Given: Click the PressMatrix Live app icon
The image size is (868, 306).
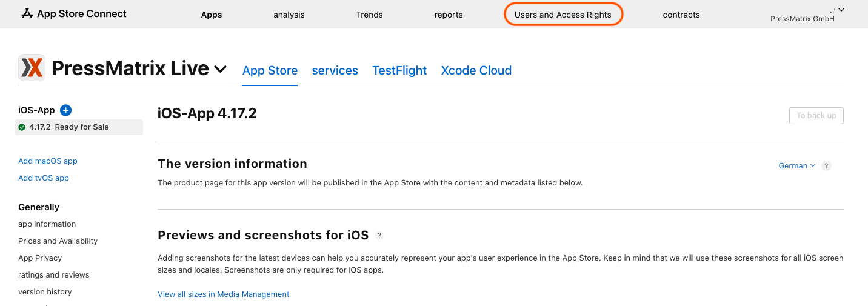Looking at the screenshot, I should pyautogui.click(x=32, y=67).
